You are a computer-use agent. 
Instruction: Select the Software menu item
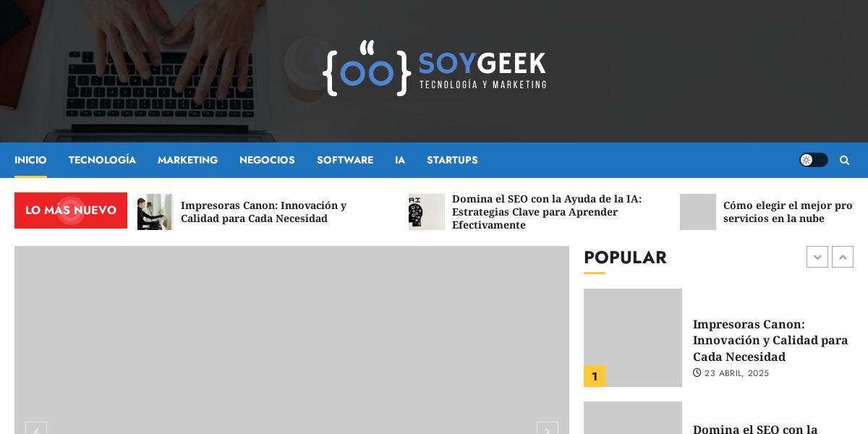click(345, 160)
